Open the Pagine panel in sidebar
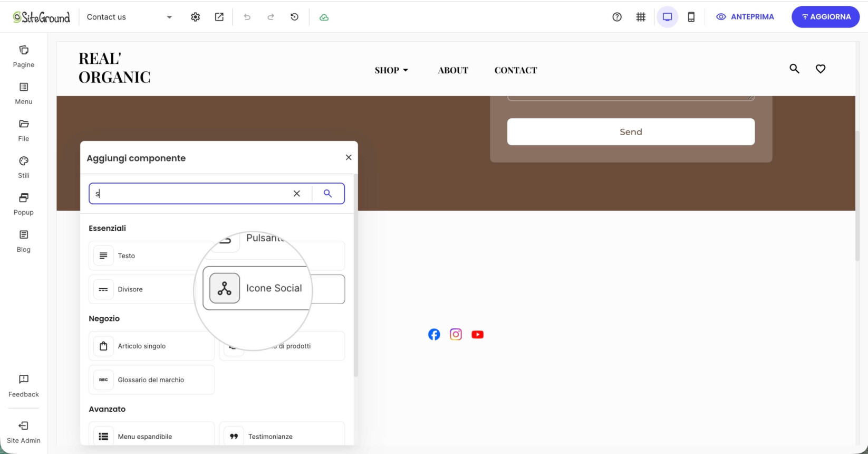The height and width of the screenshot is (454, 868). click(x=24, y=56)
